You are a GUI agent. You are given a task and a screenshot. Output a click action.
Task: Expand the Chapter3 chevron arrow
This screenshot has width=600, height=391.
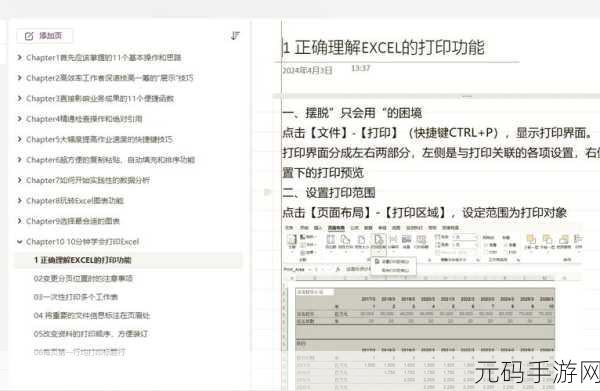pos(20,98)
